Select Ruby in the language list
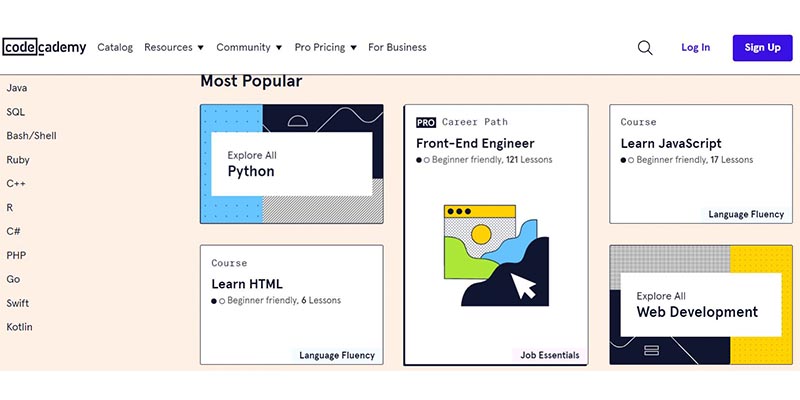This screenshot has height=400, width=800. point(18,160)
